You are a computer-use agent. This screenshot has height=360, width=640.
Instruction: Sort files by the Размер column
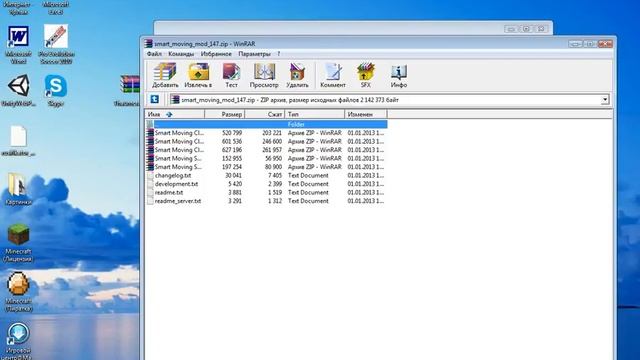point(224,114)
